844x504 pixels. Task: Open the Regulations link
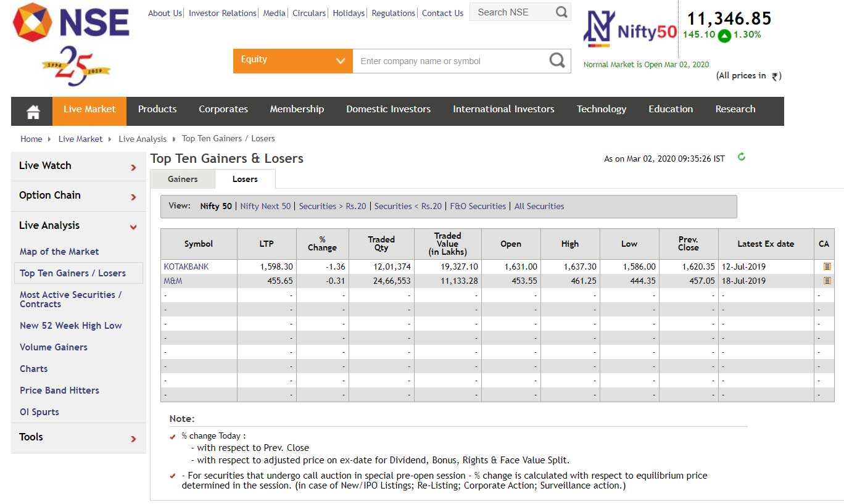[394, 13]
